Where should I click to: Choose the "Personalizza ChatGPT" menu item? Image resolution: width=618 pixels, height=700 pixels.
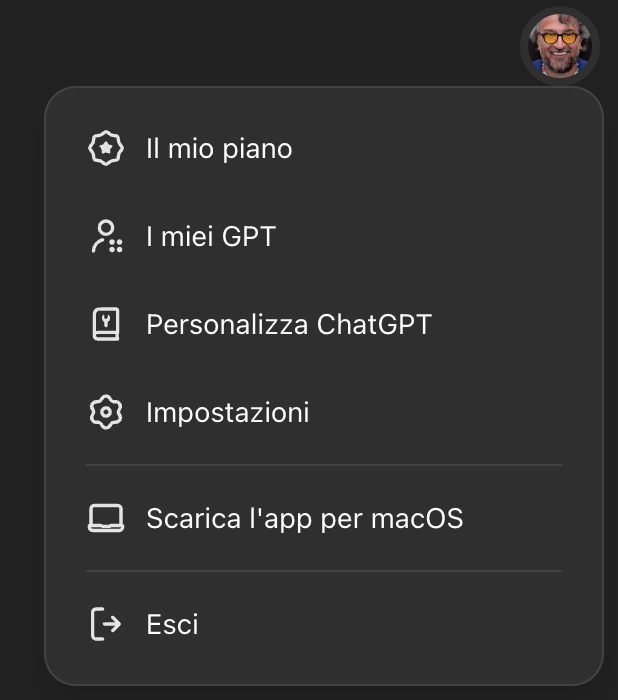tap(289, 324)
